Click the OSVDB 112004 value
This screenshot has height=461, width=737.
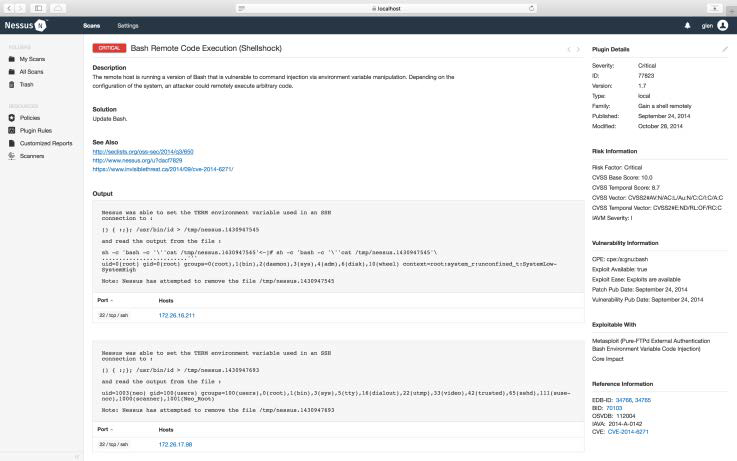625,416
